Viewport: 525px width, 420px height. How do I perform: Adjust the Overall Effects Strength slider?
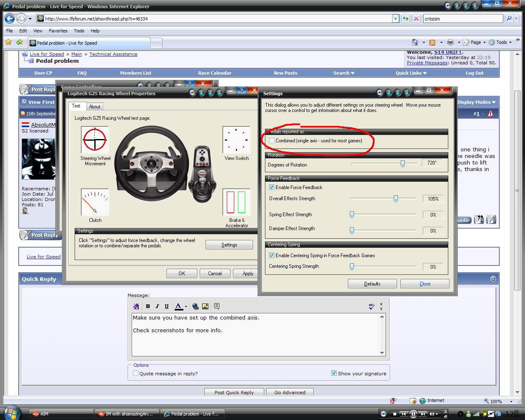[x=396, y=199]
